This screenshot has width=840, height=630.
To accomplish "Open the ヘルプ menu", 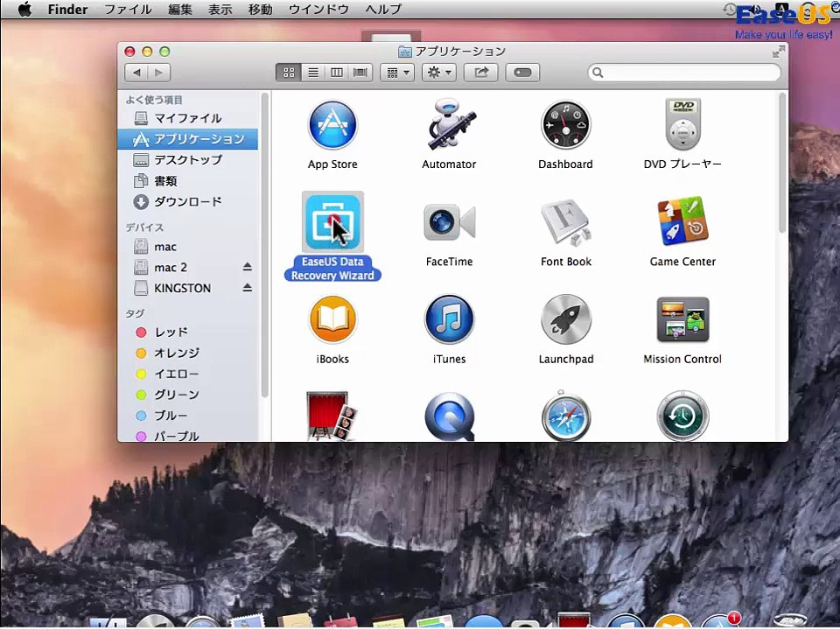I will click(383, 9).
